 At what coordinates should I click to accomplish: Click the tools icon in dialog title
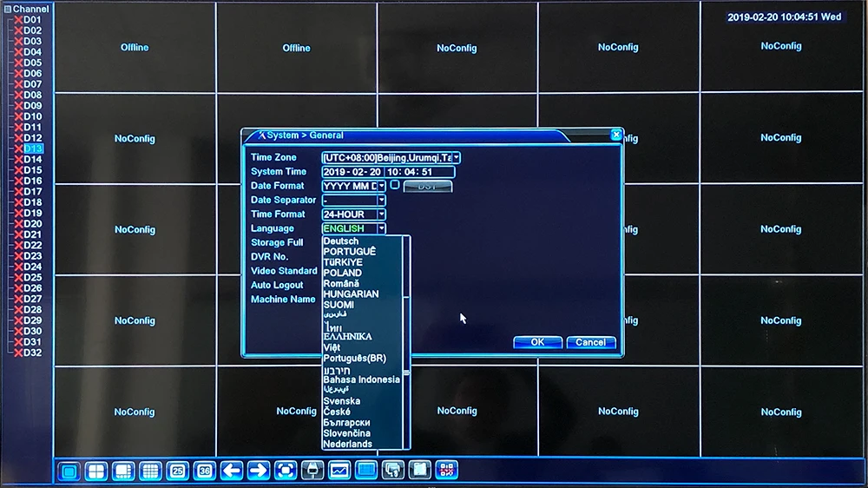[261, 135]
